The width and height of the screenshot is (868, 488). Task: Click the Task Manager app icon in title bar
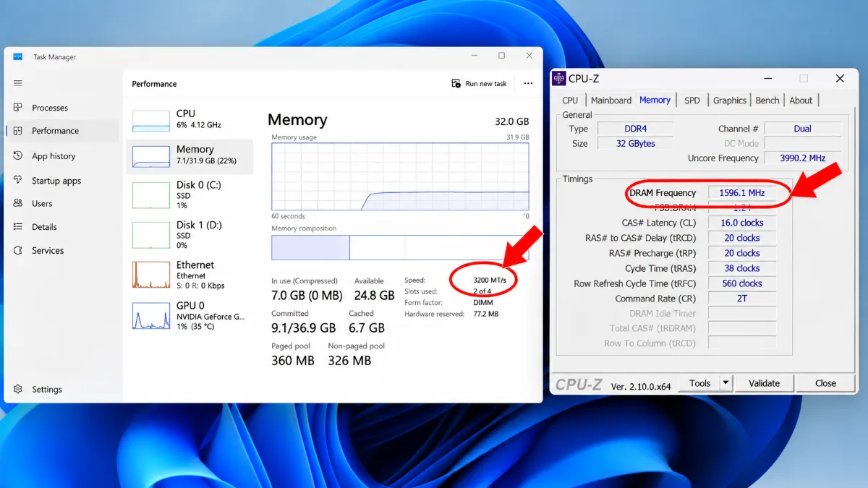pyautogui.click(x=18, y=57)
